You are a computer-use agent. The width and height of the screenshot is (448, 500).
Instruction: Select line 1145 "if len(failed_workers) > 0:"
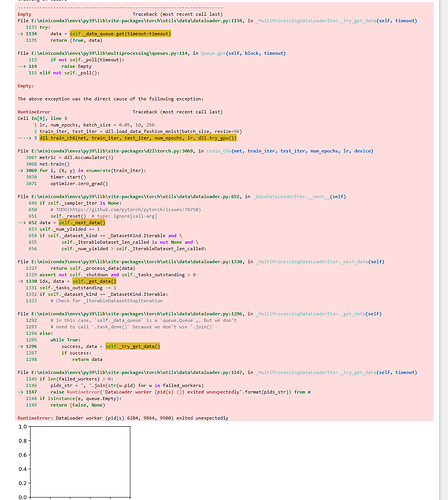(76, 379)
